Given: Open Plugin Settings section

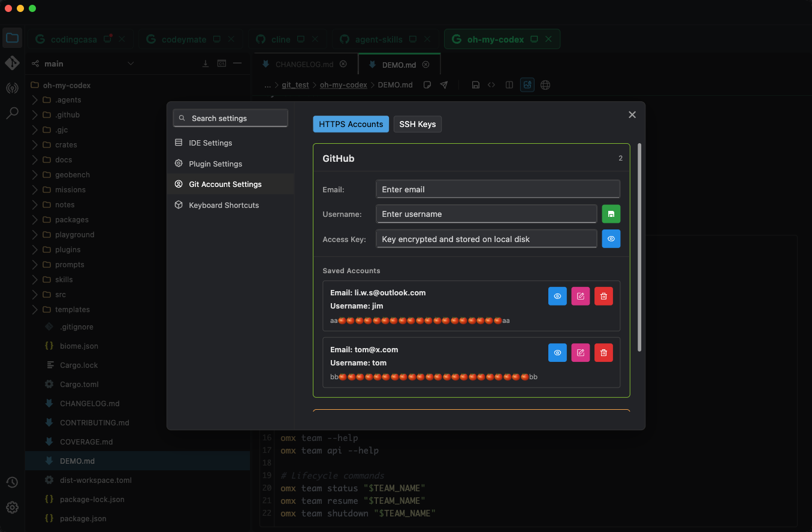Looking at the screenshot, I should [231, 164].
